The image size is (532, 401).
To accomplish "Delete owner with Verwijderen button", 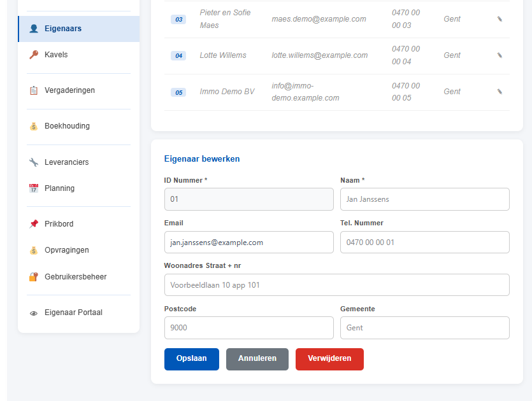I will [329, 359].
